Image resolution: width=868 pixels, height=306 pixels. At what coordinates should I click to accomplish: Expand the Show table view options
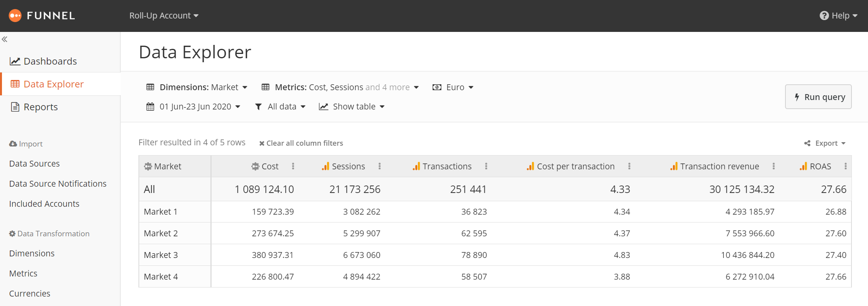(352, 107)
